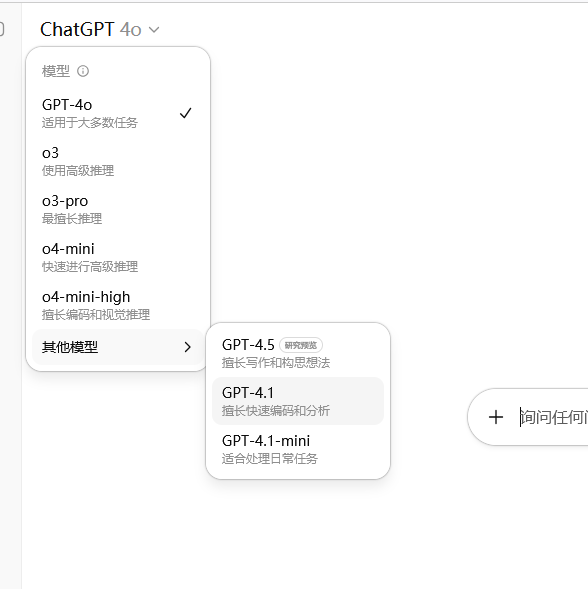Viewport: 588px width, 589px height.
Task: Click the partial sidebar icon at left edge
Action: 2,29
